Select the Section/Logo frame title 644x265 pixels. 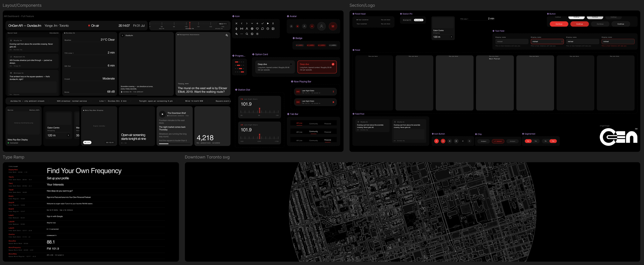[x=362, y=5]
